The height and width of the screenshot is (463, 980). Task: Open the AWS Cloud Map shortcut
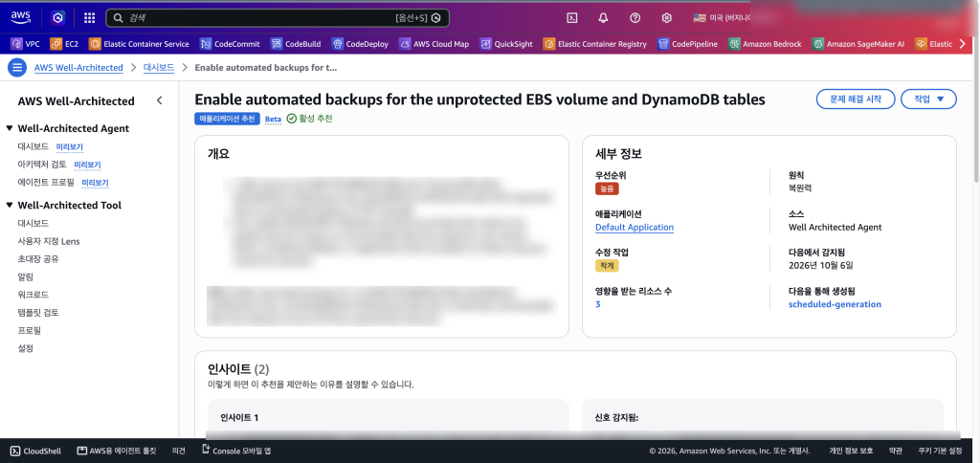tap(434, 44)
